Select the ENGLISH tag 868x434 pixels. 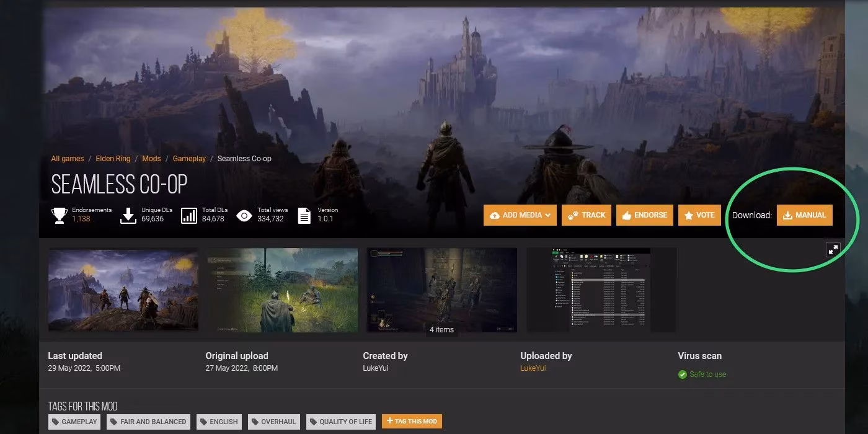(219, 422)
